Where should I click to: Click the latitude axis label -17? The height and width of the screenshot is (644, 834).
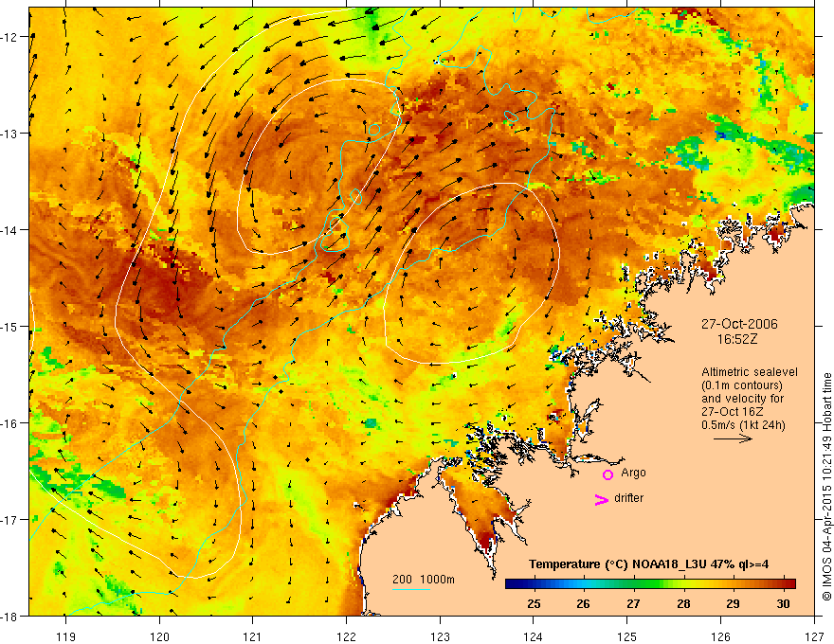coord(9,520)
